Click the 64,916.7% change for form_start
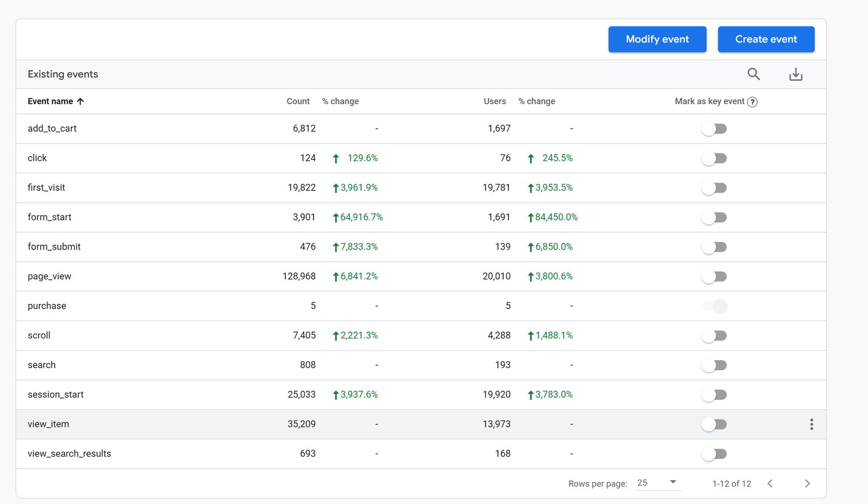 tap(358, 217)
